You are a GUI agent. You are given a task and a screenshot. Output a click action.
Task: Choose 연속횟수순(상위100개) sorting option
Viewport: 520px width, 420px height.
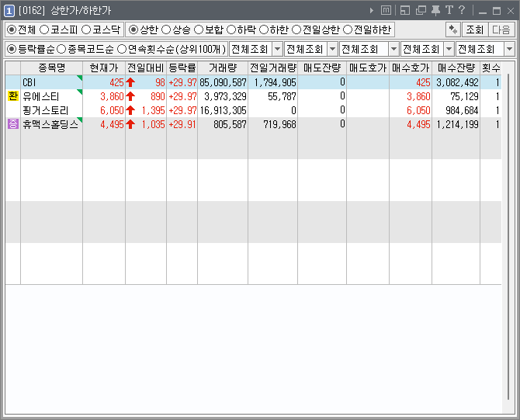[122, 50]
